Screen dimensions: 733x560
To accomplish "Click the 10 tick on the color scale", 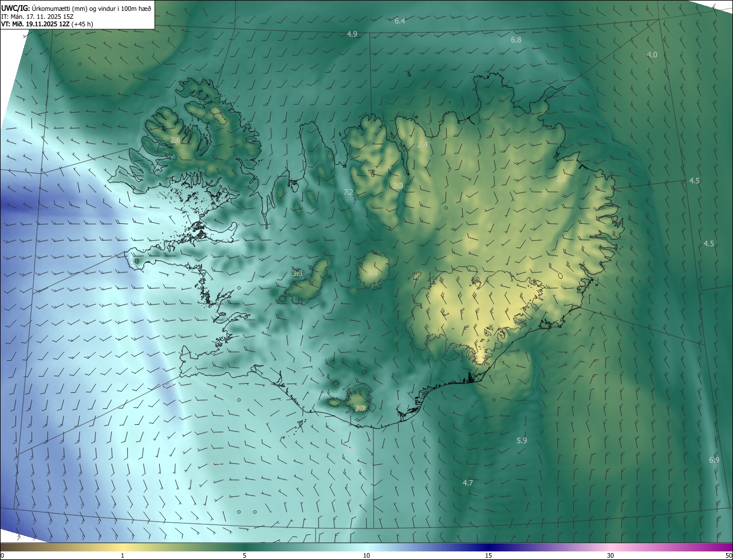I will [x=366, y=555].
